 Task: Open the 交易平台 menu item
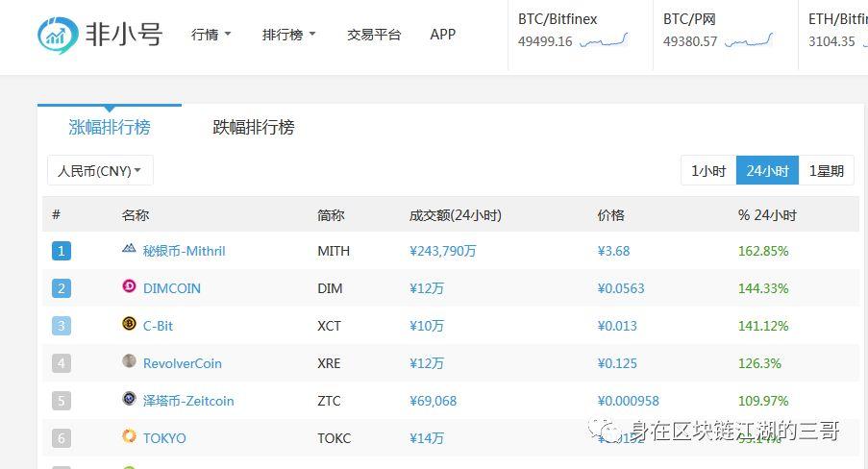click(374, 35)
